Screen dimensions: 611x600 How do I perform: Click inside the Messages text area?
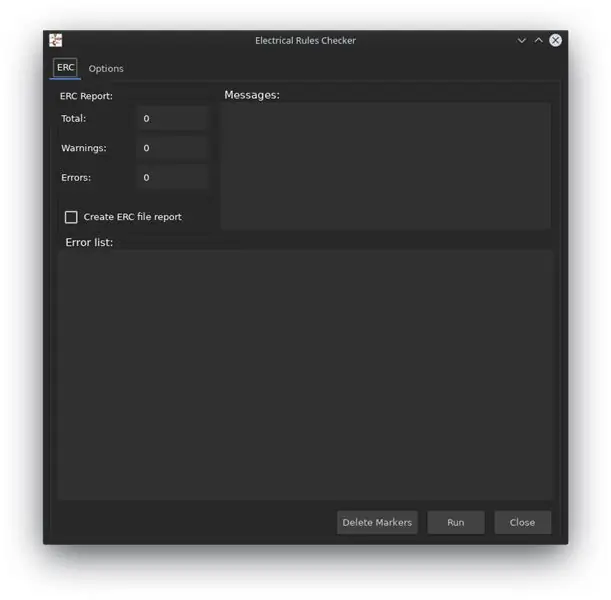(386, 166)
